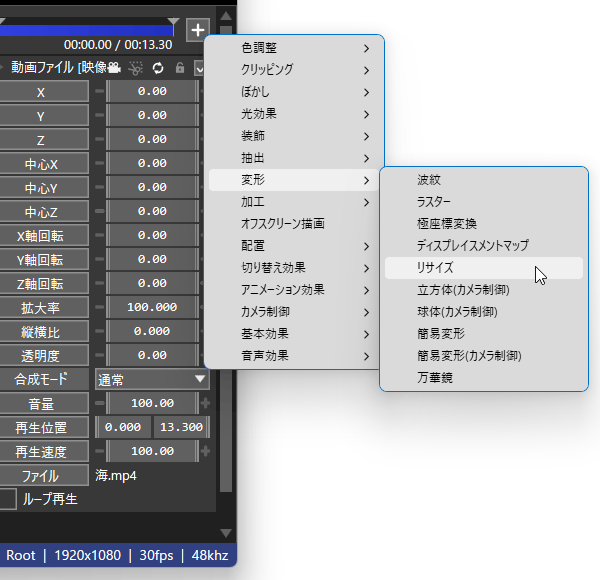Choose 万華鏡 in the 変形 submenu
This screenshot has height=580, width=600.
tap(484, 378)
